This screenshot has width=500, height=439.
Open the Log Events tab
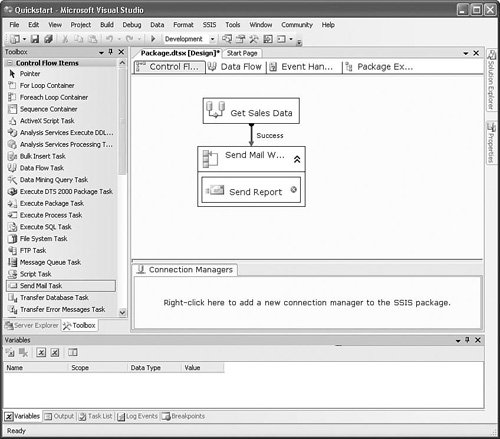click(x=137, y=416)
